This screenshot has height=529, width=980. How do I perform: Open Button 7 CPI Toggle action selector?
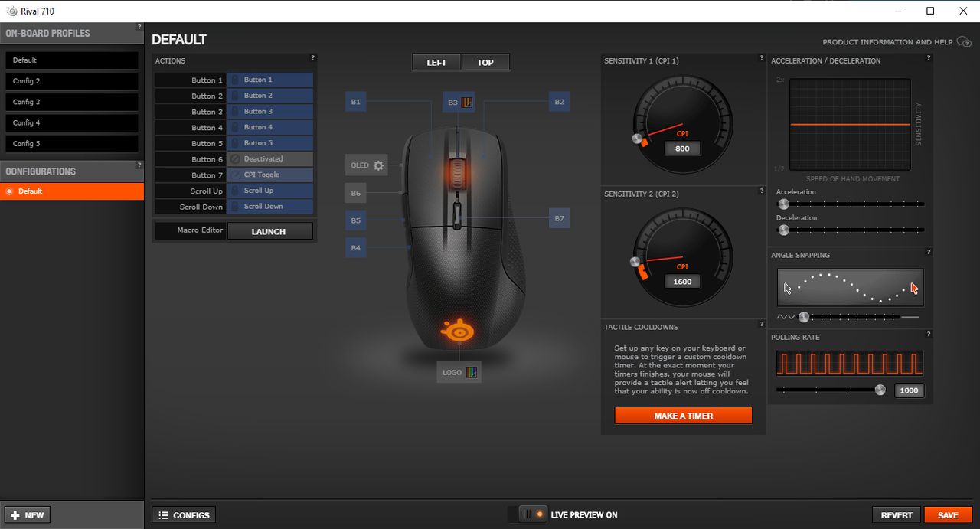tap(270, 175)
